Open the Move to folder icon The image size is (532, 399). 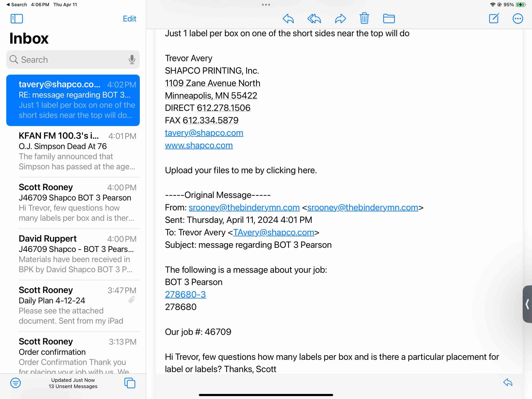click(389, 19)
